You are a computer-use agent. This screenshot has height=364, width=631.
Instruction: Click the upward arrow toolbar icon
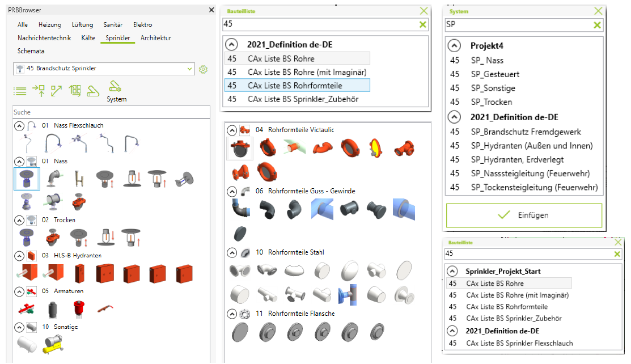click(39, 91)
